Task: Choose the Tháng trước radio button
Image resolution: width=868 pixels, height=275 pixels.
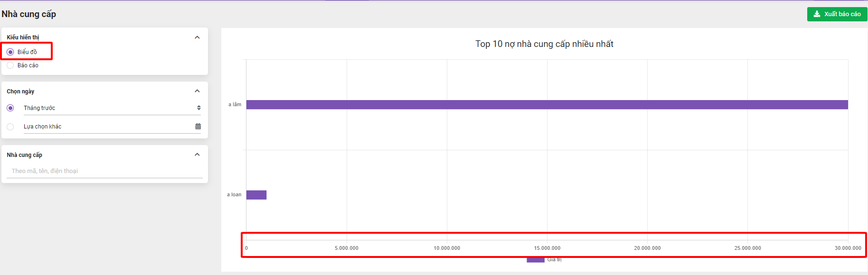Action: (x=10, y=108)
